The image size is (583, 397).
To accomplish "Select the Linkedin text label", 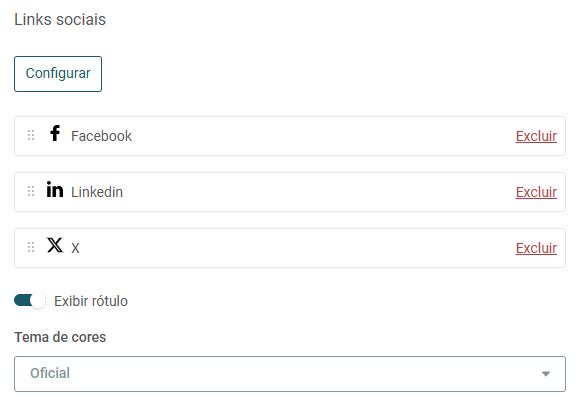I will click(x=97, y=192).
